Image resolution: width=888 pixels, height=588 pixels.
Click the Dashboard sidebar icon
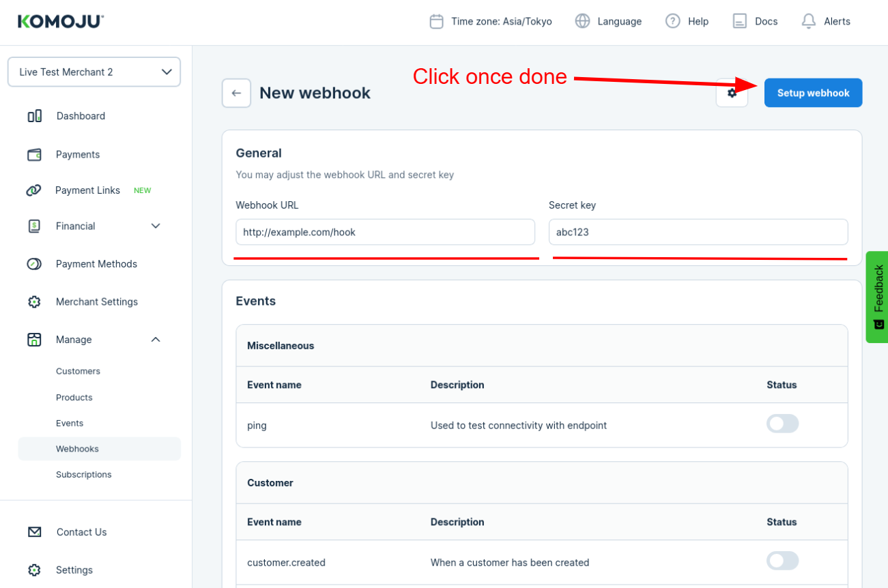35,116
